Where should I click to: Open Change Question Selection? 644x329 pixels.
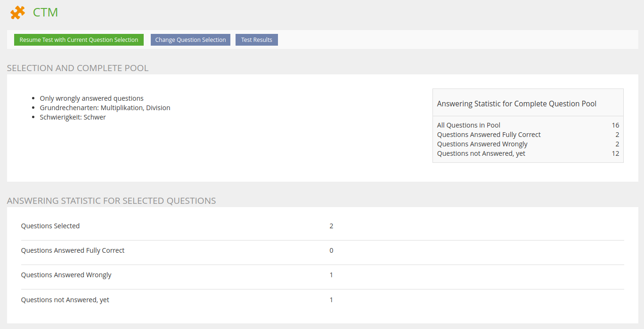coord(190,40)
